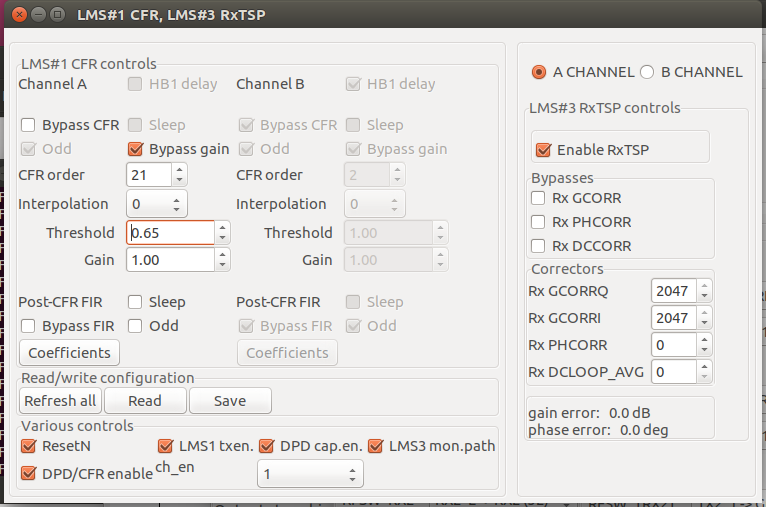Increment Channel A CFR order

[x=179, y=169]
